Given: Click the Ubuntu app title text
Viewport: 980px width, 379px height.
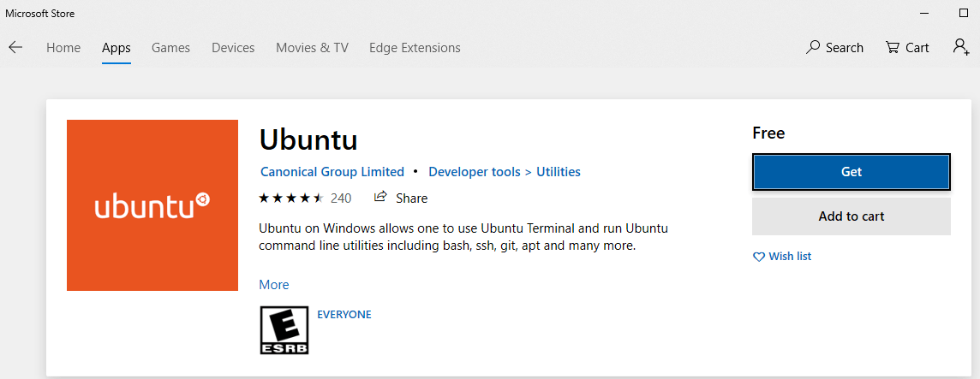Looking at the screenshot, I should point(308,139).
